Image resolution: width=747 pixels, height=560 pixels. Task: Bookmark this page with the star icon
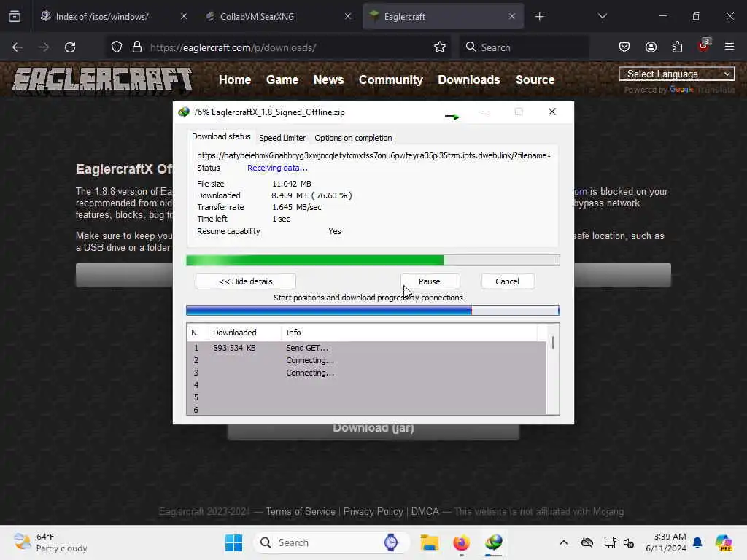(x=440, y=47)
